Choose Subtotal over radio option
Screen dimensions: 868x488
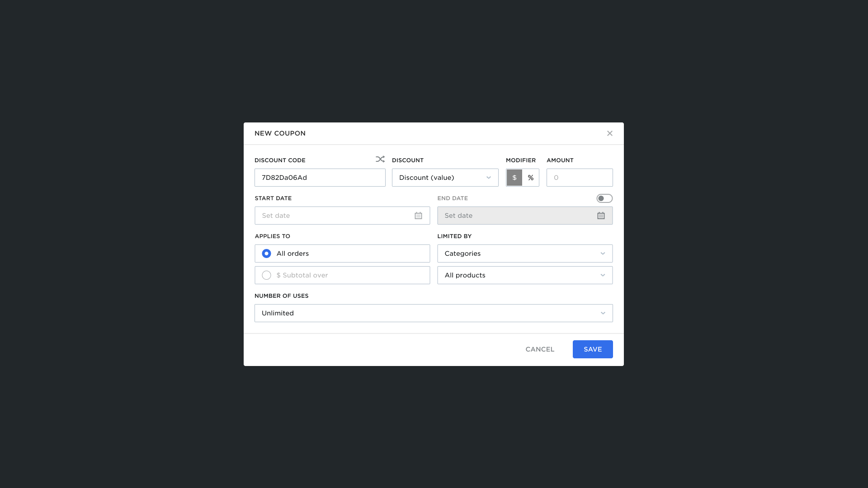coord(266,275)
